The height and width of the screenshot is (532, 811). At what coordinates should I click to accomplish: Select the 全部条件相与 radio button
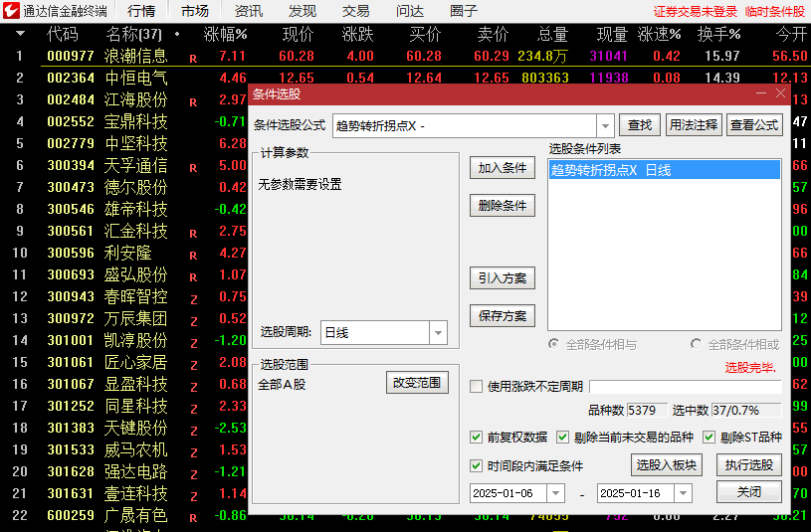[554, 344]
